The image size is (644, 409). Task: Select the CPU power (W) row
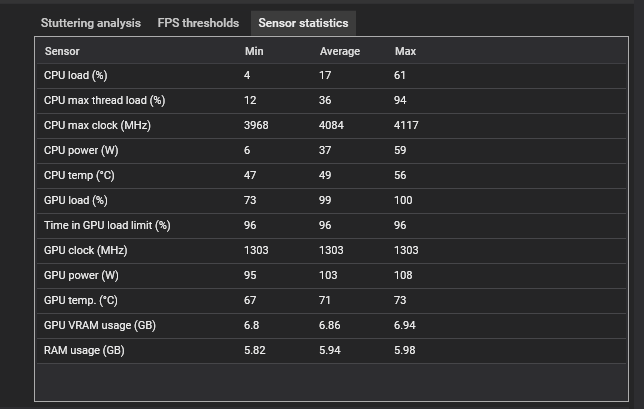tap(331, 151)
